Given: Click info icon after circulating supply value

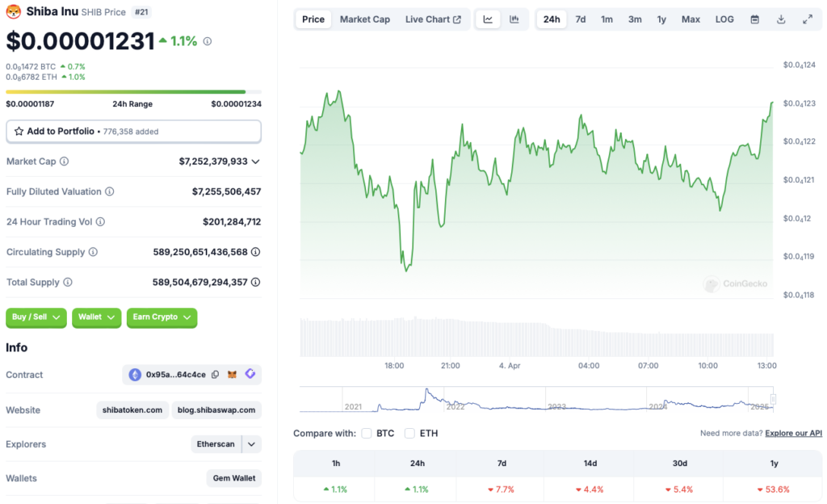Looking at the screenshot, I should point(255,252).
